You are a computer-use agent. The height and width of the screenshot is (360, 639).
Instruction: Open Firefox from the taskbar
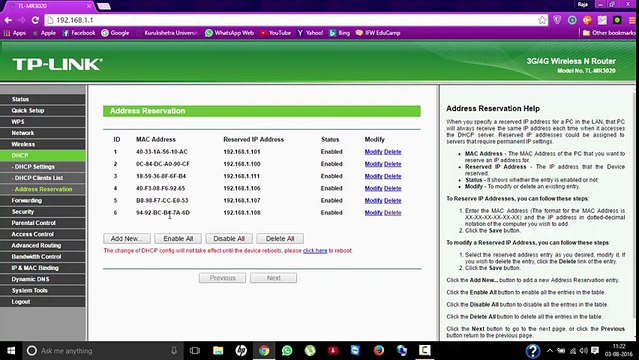click(379, 351)
